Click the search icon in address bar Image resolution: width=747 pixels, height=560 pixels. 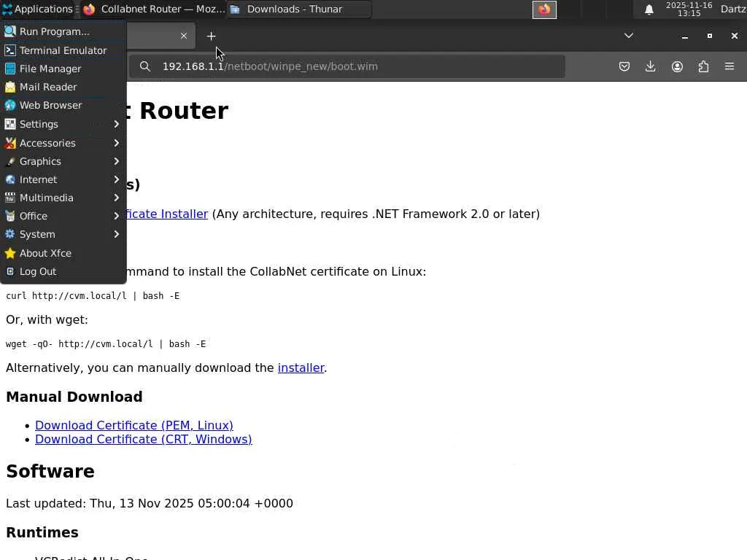click(x=145, y=66)
